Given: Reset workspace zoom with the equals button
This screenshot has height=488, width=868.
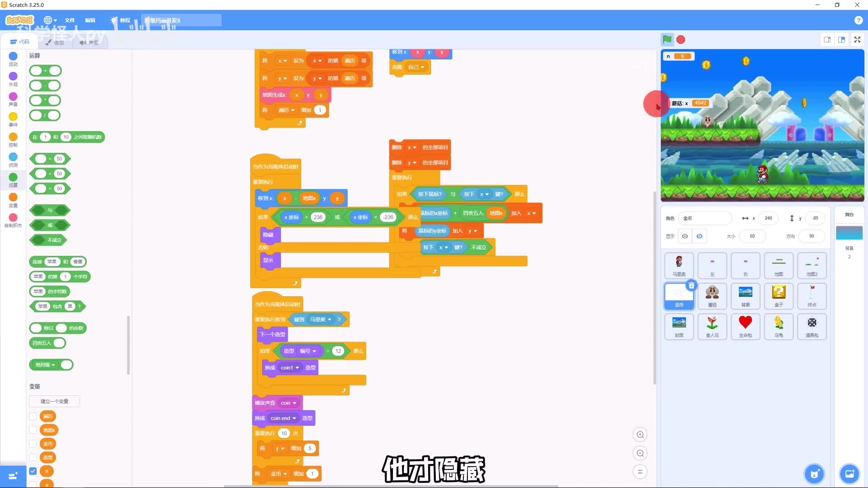Looking at the screenshot, I should [x=640, y=472].
